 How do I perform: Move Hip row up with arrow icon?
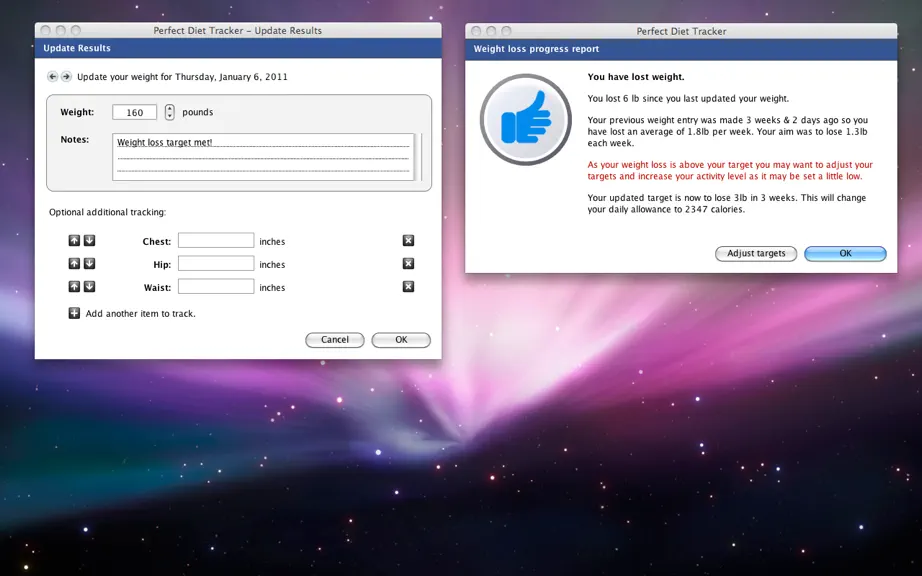click(x=74, y=263)
